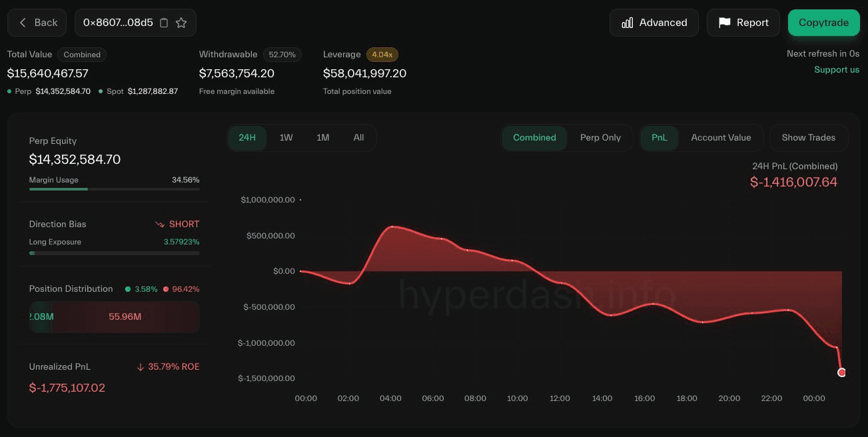
Task: Click the 34.56% margin usage value
Action: (185, 180)
